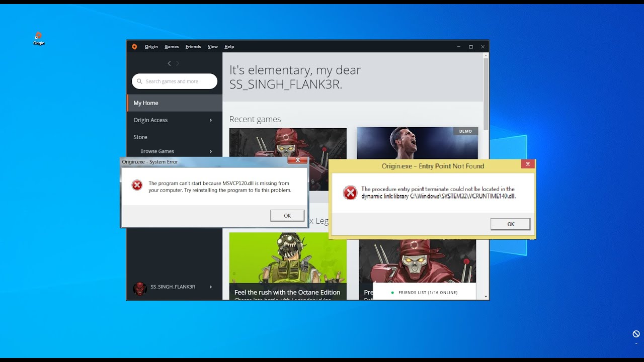Viewport: 644px width, 362px height.
Task: Click the scroll-down arrow of the Origin window
Action: 486,297
